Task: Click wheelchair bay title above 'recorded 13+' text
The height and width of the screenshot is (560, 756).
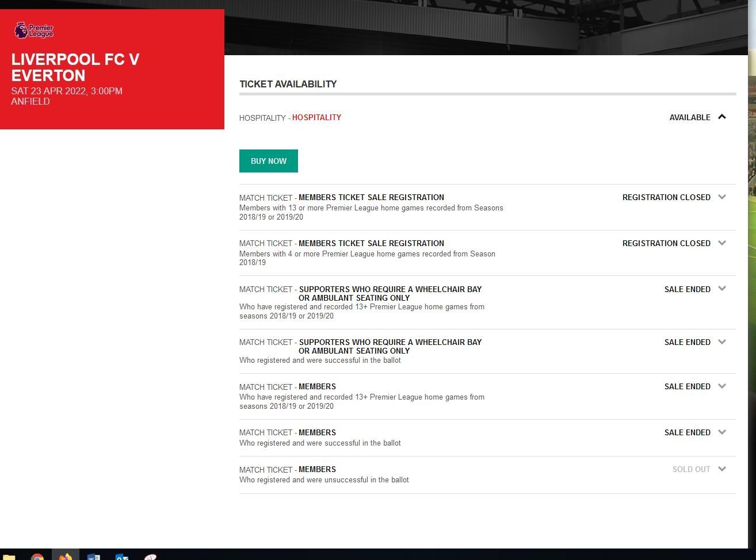Action: [x=390, y=293]
